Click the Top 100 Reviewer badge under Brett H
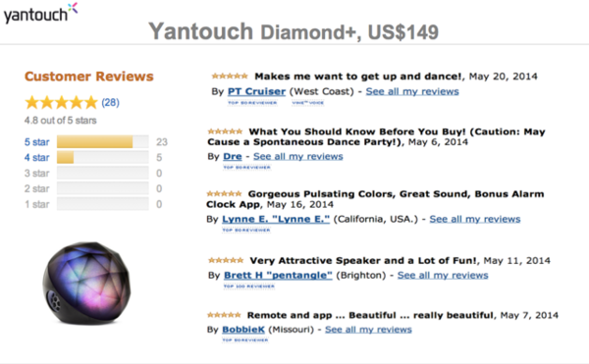589x364 pixels. click(249, 286)
